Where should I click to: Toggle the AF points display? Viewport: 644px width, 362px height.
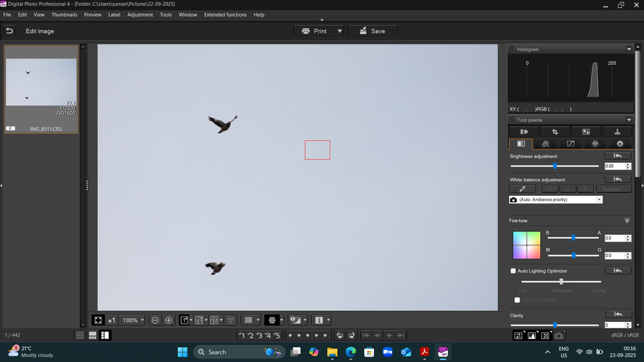[x=271, y=320]
